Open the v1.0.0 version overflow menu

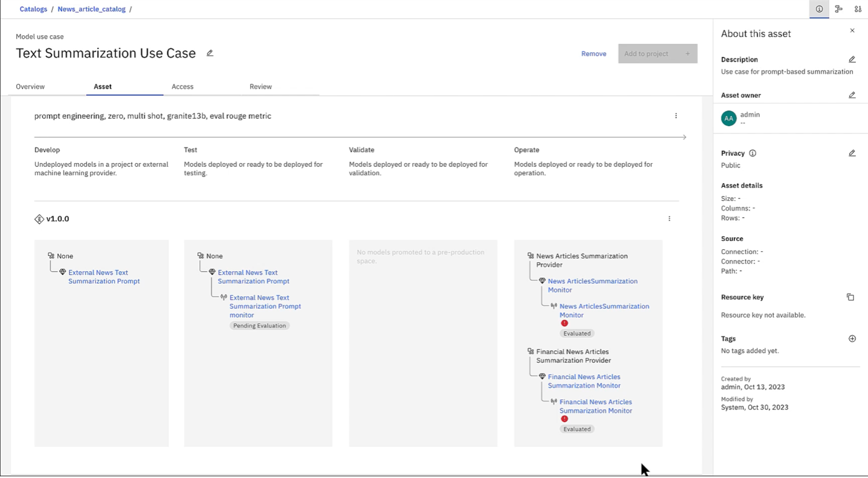point(670,218)
